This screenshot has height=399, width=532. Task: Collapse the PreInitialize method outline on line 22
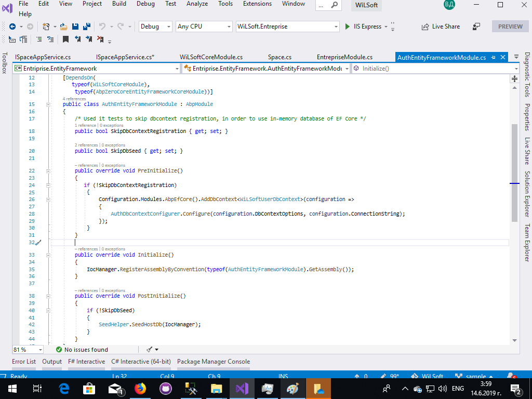48,171
